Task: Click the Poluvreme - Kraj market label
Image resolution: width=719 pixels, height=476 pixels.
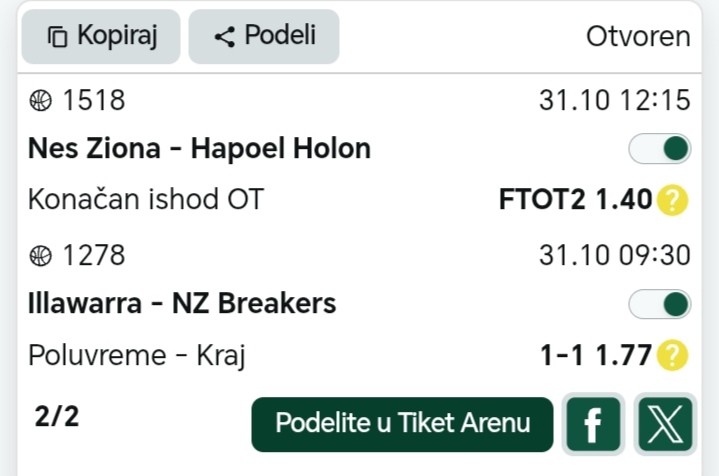Action: pos(137,355)
